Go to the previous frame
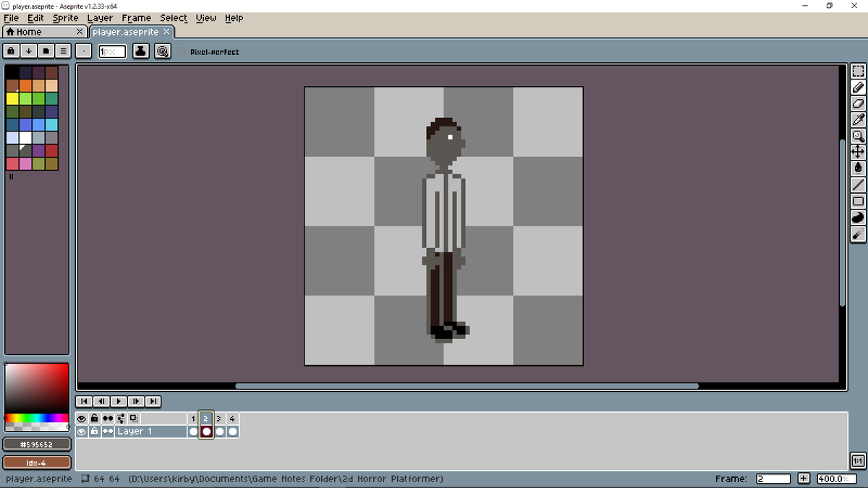 coord(101,401)
